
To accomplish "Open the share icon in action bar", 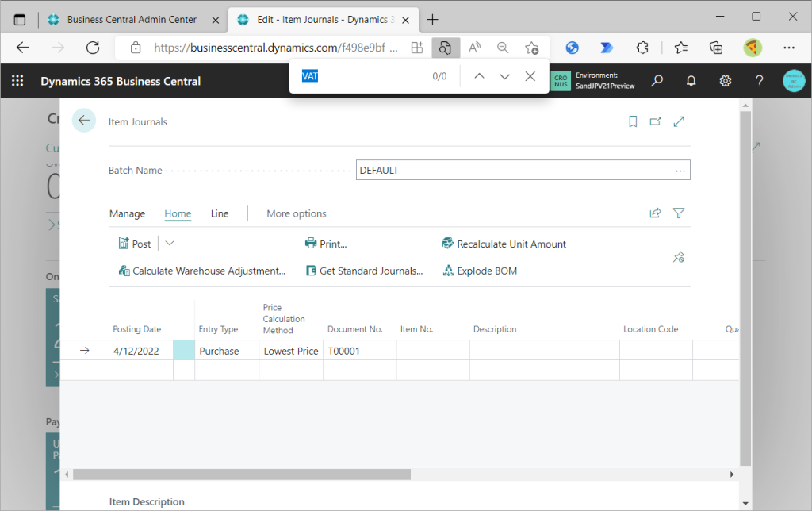I will [655, 213].
